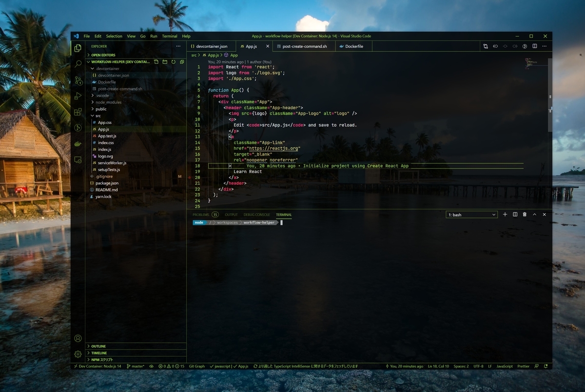Open the File menu
585x392 pixels.
click(x=87, y=36)
